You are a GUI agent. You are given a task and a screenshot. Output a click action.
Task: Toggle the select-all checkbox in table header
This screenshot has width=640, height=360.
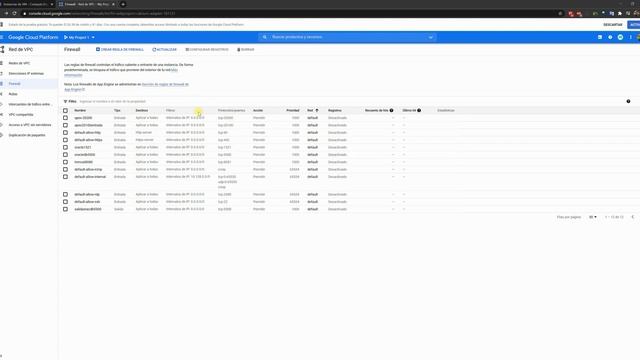pyautogui.click(x=65, y=111)
